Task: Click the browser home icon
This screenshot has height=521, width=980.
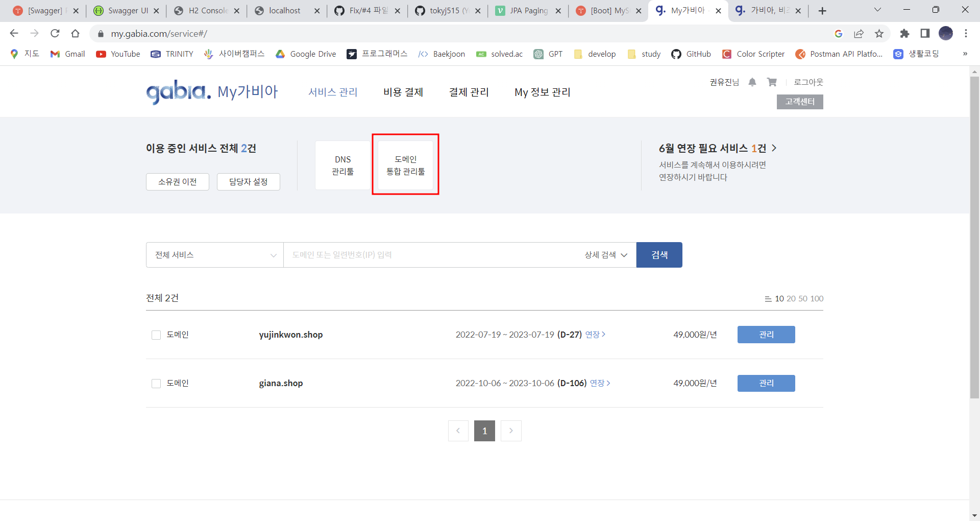Action: pyautogui.click(x=75, y=33)
